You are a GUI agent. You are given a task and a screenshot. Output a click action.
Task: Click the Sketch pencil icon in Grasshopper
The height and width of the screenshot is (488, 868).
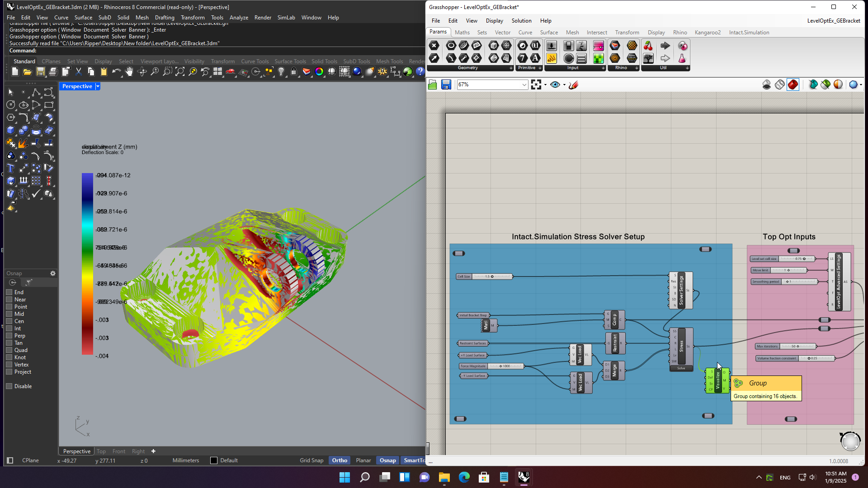(x=574, y=84)
